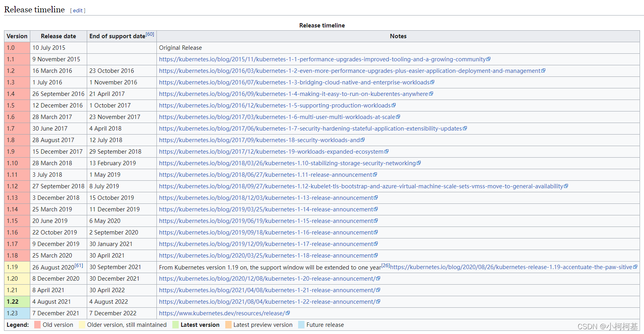The width and height of the screenshot is (644, 334).
Task: Open the Kubernetes 1.6 multi-user workloads link
Action: (x=277, y=117)
